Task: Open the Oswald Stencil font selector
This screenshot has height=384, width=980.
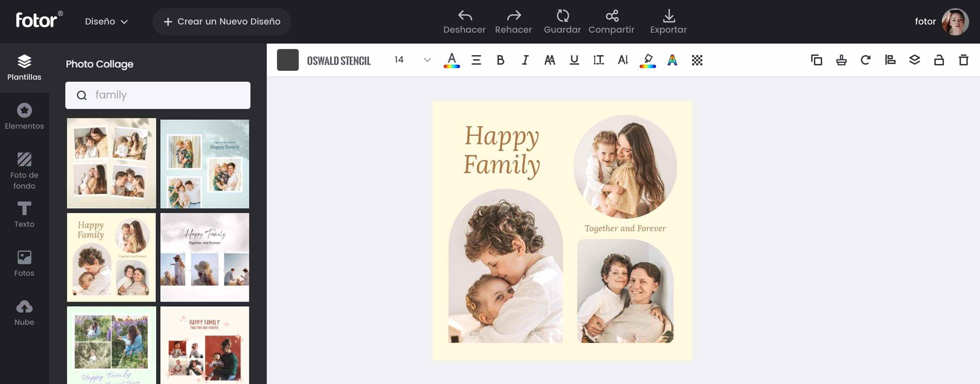Action: point(339,61)
